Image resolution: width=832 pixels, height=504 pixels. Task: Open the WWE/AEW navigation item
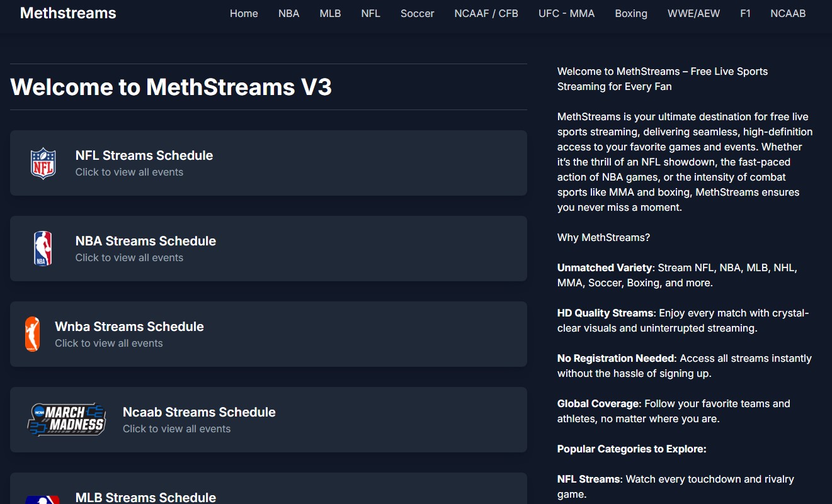693,13
